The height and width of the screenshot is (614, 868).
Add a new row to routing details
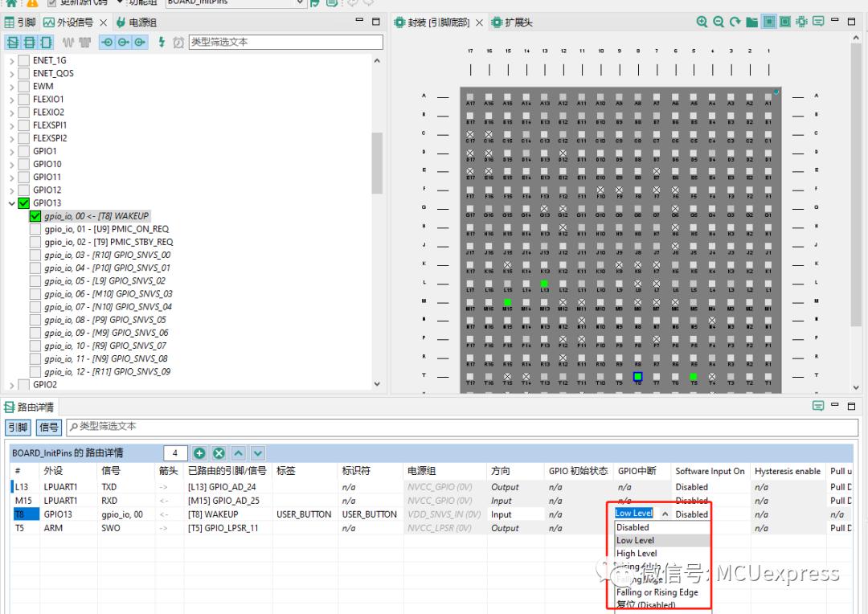point(199,453)
